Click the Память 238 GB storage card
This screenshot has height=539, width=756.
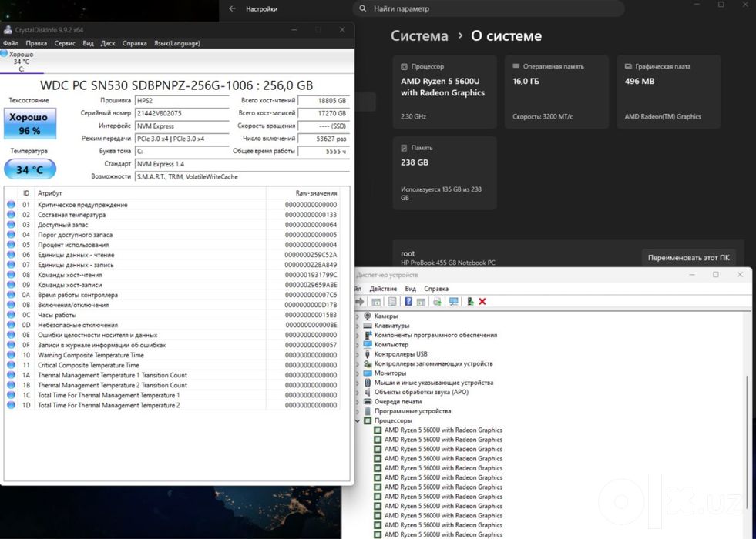click(445, 173)
